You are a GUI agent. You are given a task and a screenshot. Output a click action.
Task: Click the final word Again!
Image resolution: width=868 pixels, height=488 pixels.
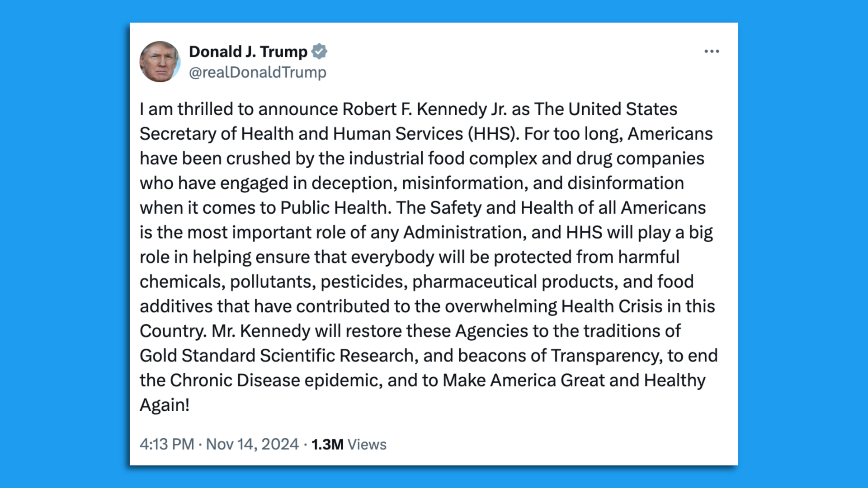[165, 405]
